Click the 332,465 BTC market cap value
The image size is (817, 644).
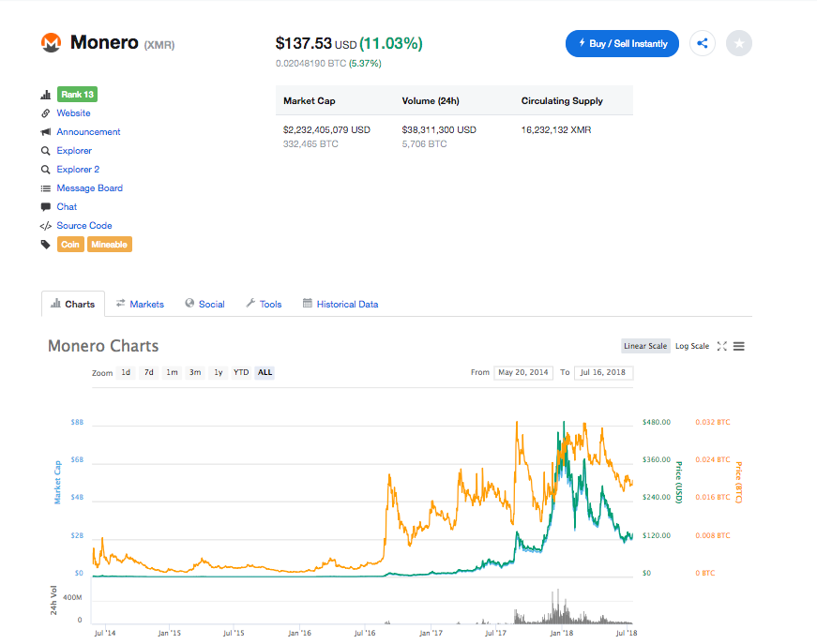[x=310, y=144]
